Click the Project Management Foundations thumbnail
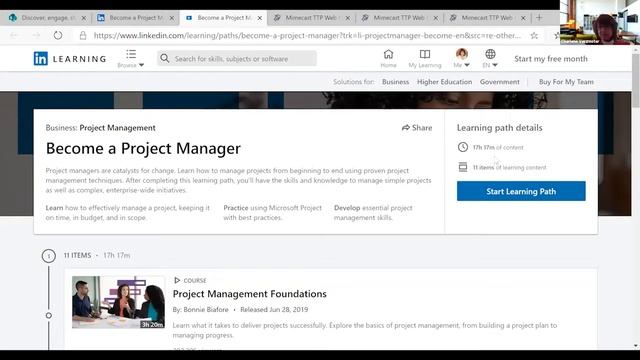 click(x=118, y=302)
